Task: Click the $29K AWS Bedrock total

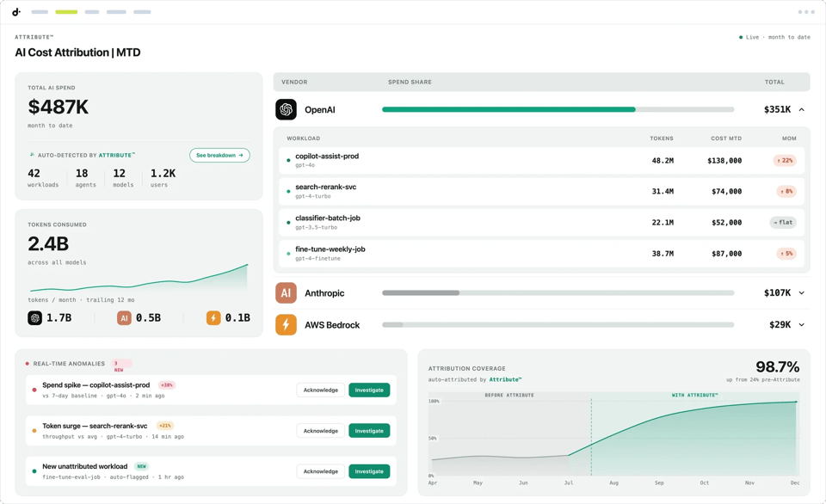Action: (x=780, y=325)
